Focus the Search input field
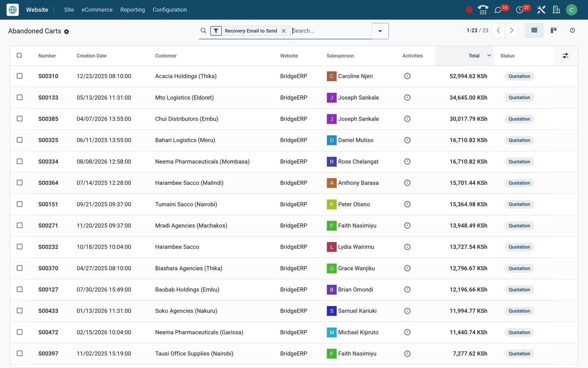The image size is (588, 368). 331,31
